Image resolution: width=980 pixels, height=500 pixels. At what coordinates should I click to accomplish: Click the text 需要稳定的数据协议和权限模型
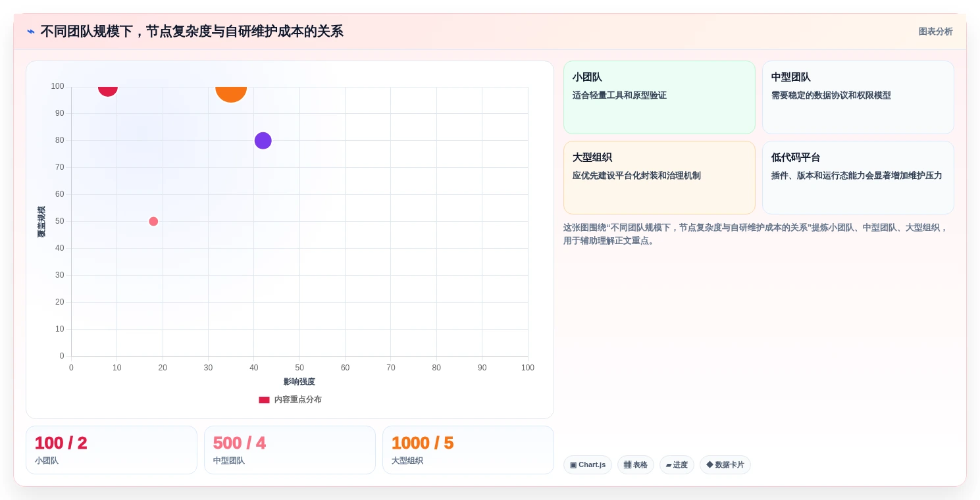tap(831, 95)
